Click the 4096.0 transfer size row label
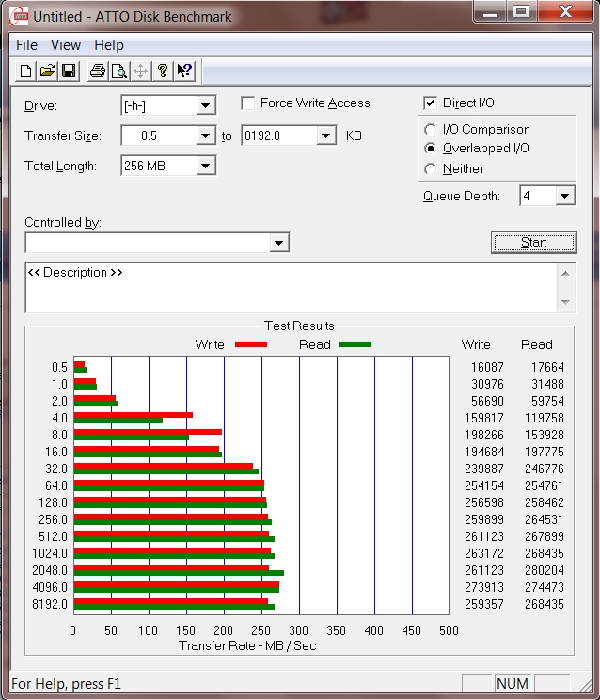Screen dimensions: 600x700 pos(50,587)
